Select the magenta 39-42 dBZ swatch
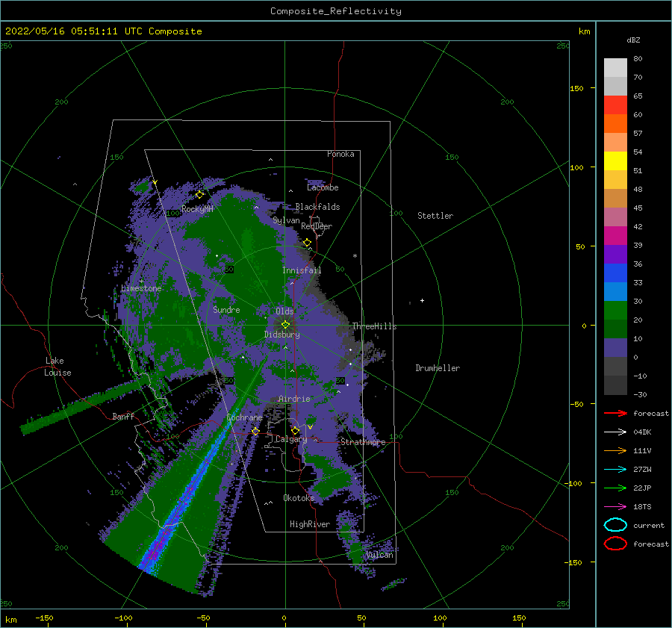Viewport: 672px width, 628px height. tap(615, 235)
